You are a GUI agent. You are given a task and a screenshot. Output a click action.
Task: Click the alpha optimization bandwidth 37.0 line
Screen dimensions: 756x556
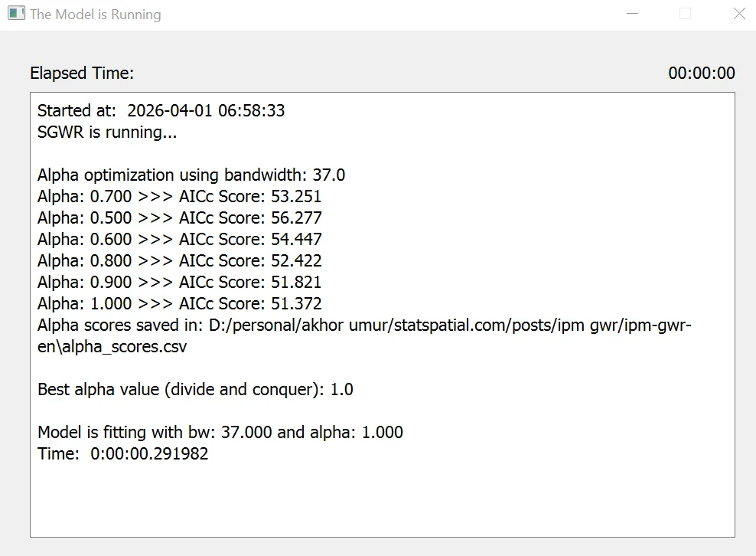pyautogui.click(x=191, y=175)
